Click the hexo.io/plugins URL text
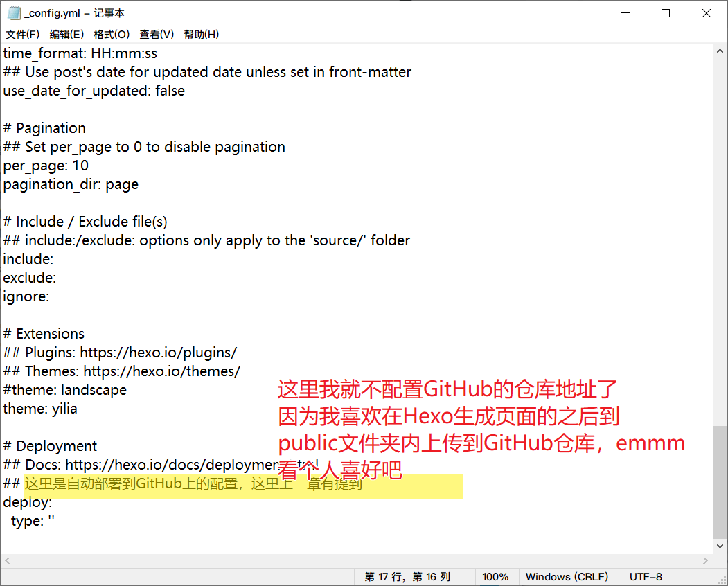 point(158,353)
